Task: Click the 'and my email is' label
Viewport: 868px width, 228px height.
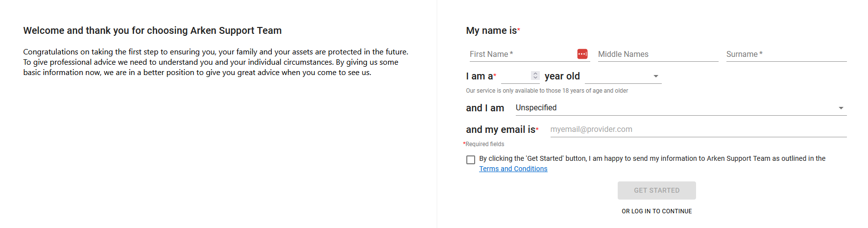Action: pyautogui.click(x=501, y=129)
